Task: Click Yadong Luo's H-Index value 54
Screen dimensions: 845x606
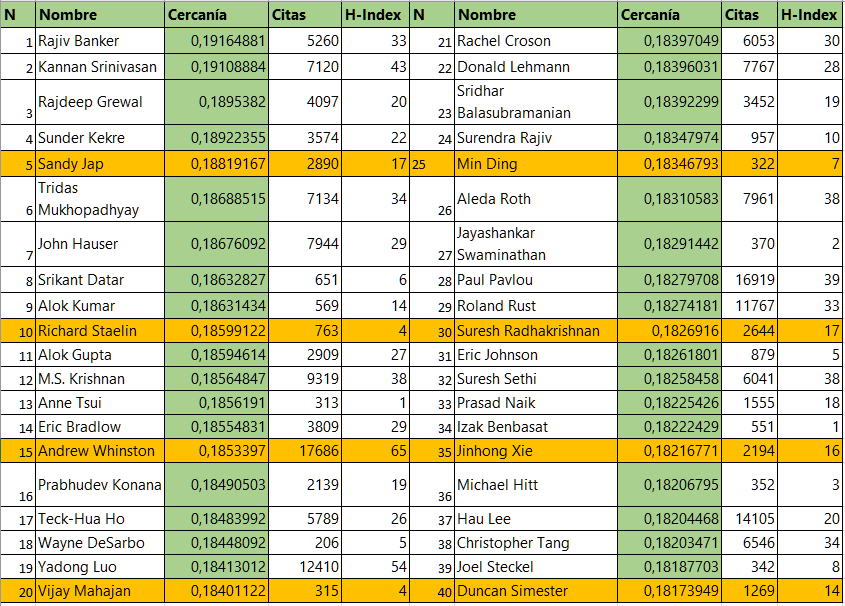Action: click(376, 567)
